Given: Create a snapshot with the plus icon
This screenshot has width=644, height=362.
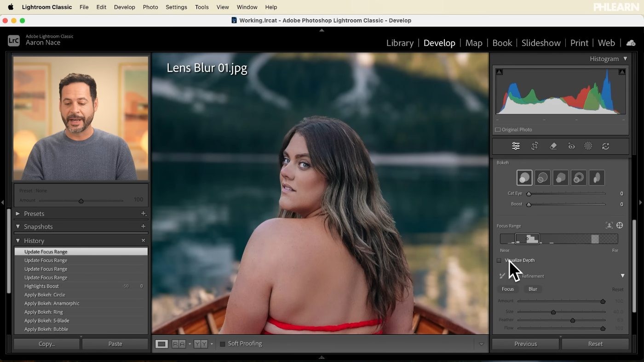Looking at the screenshot, I should point(144,226).
